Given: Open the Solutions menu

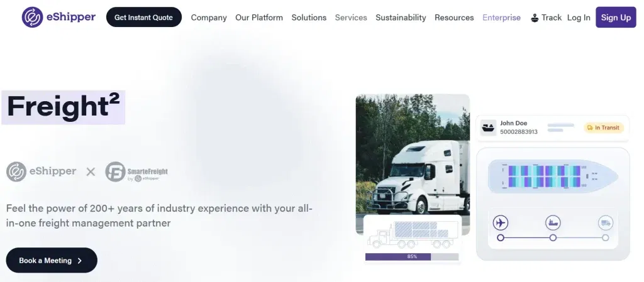Looking at the screenshot, I should click(309, 18).
